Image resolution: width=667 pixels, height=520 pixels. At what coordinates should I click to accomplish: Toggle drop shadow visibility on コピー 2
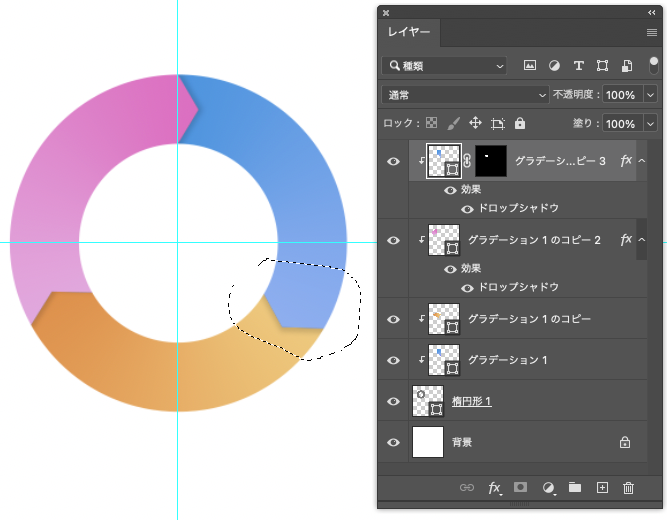click(467, 288)
